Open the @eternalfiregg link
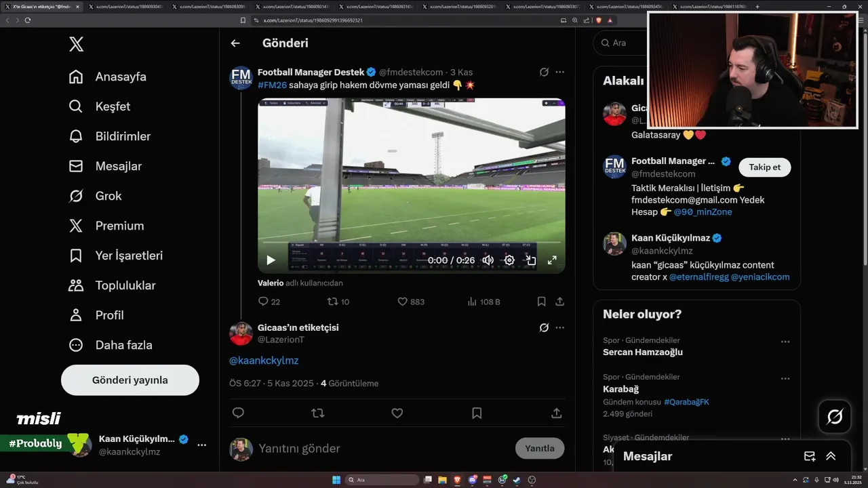The height and width of the screenshot is (488, 868). point(698,277)
